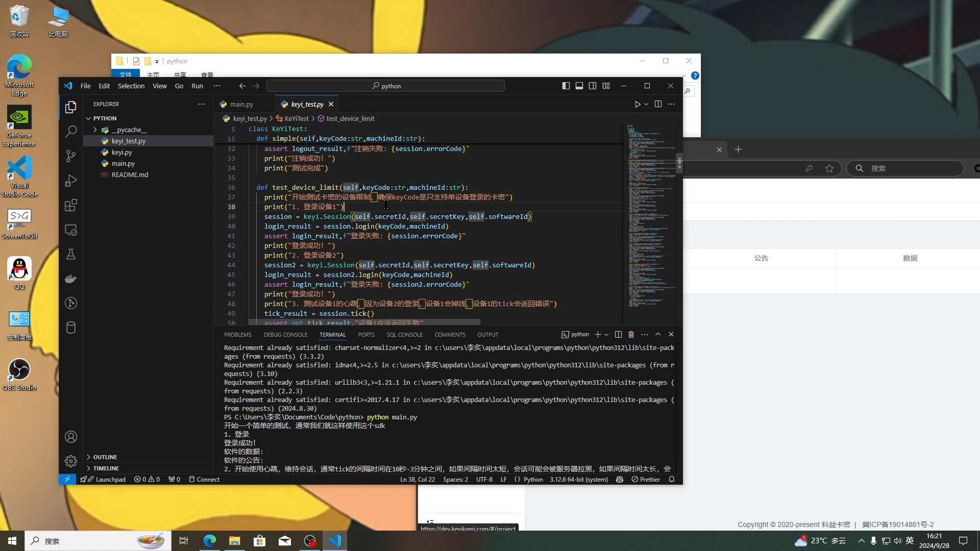Select the Python 3.12.6 interpreter in status bar
Screen dimensions: 980x551
click(x=578, y=479)
